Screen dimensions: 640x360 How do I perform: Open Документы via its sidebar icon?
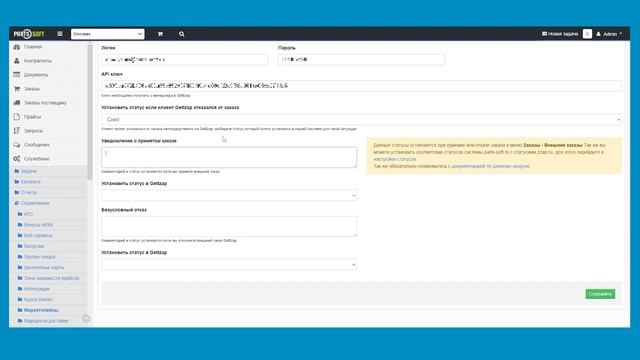click(17, 75)
